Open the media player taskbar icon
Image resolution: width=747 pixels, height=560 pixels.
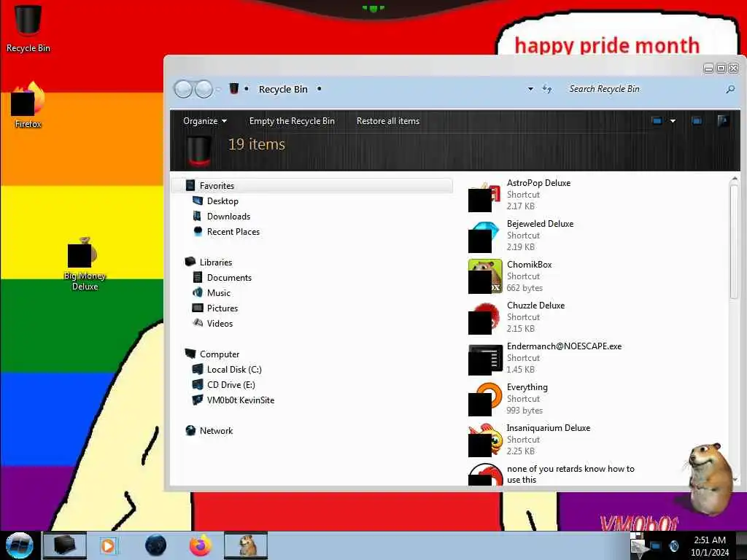point(108,545)
